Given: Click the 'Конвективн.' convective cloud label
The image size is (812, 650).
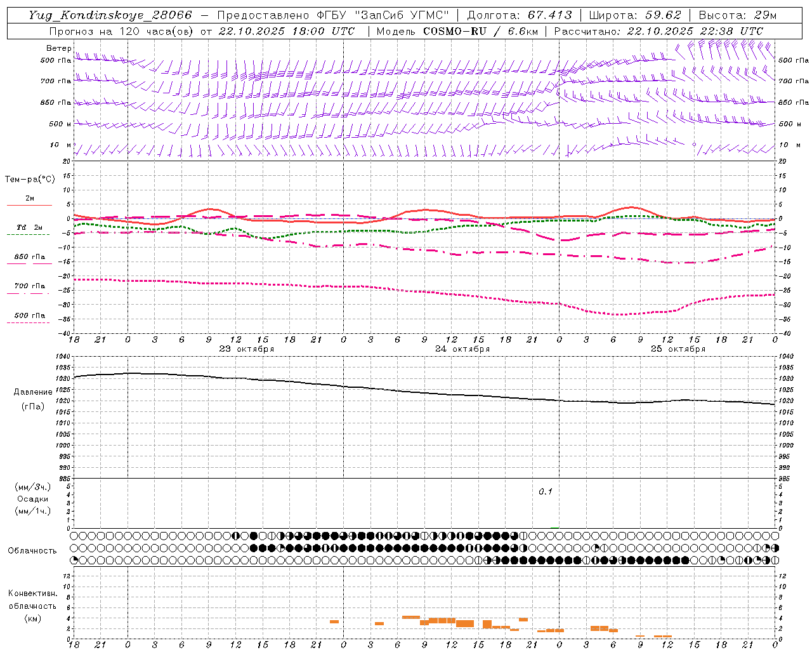Looking at the screenshot, I should (x=32, y=594).
